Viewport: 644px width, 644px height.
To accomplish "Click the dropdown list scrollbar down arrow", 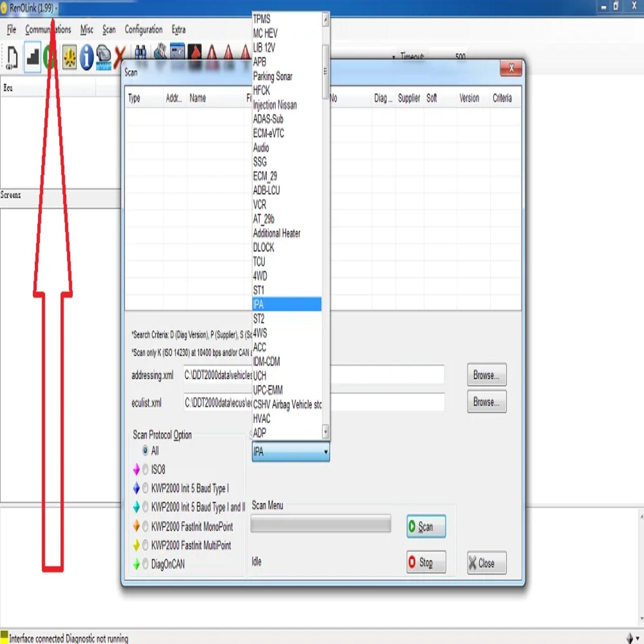I will pos(326,432).
